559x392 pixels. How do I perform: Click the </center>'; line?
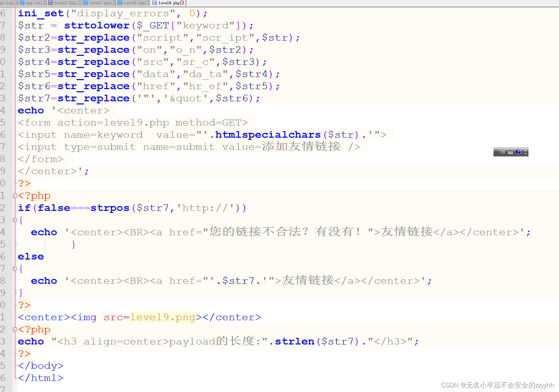(x=53, y=171)
